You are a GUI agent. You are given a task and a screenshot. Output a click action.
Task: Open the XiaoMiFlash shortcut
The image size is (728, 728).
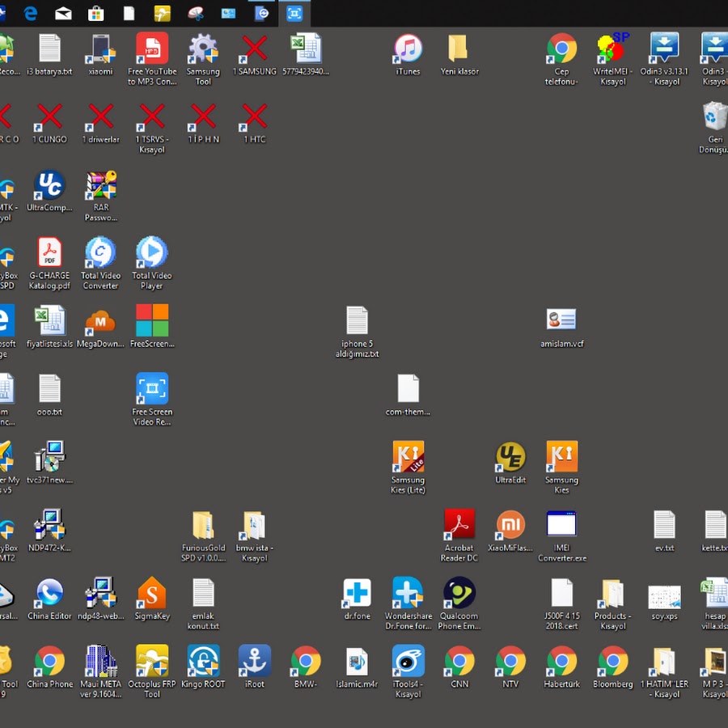click(510, 526)
